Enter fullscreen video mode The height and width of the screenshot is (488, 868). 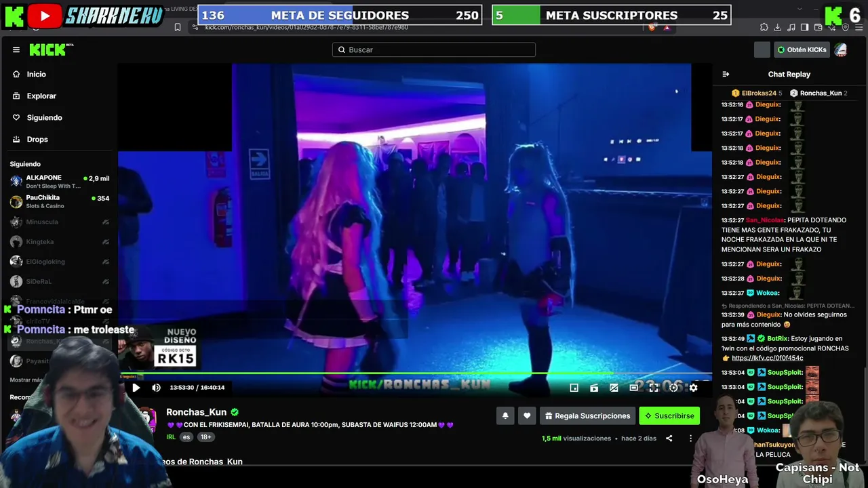[654, 388]
